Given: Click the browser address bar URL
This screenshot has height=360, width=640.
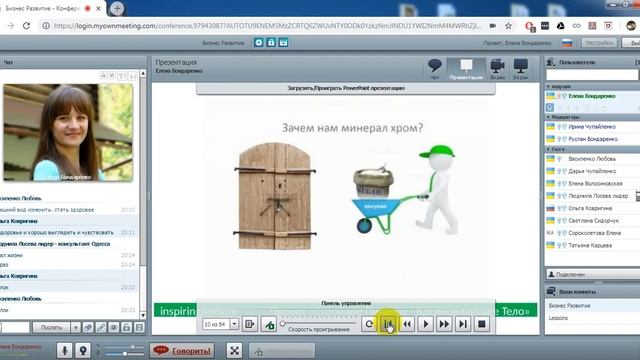Looking at the screenshot, I should (267, 26).
